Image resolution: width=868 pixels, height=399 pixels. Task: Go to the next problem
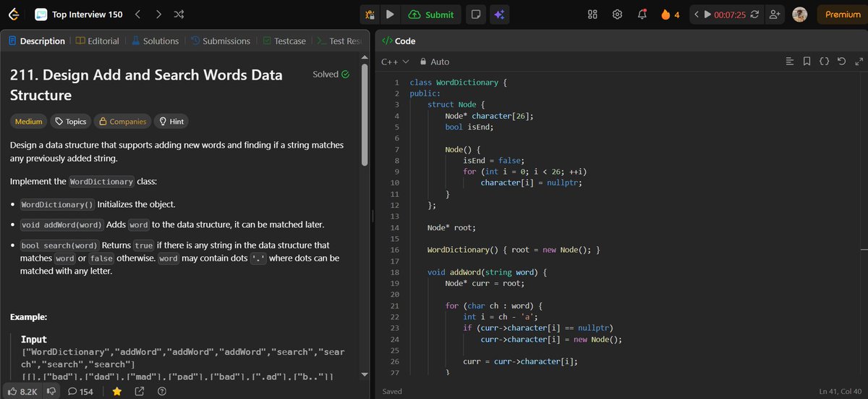pyautogui.click(x=158, y=14)
